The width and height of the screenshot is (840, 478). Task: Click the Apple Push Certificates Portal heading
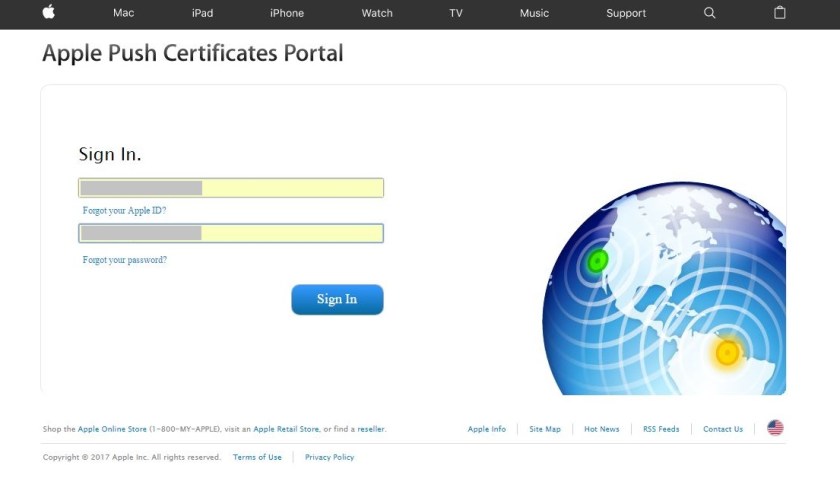tap(193, 53)
